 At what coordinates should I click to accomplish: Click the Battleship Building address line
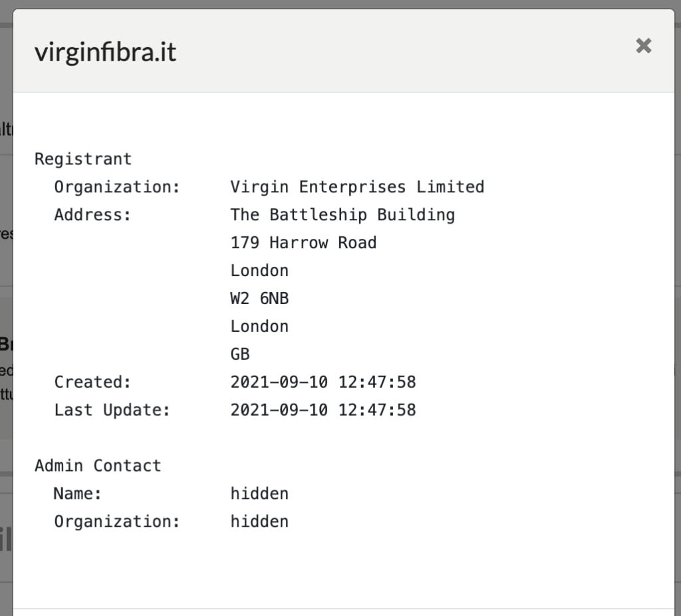coord(342,215)
